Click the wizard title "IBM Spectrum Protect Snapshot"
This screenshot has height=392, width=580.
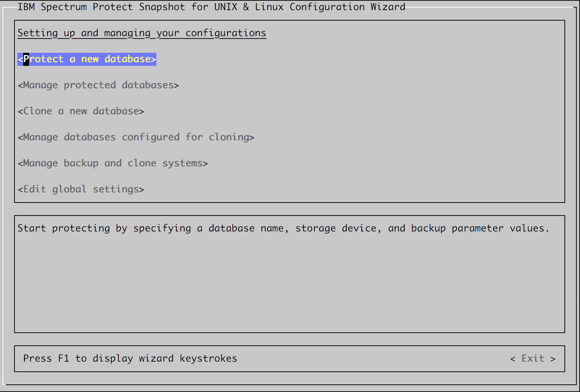(x=101, y=7)
